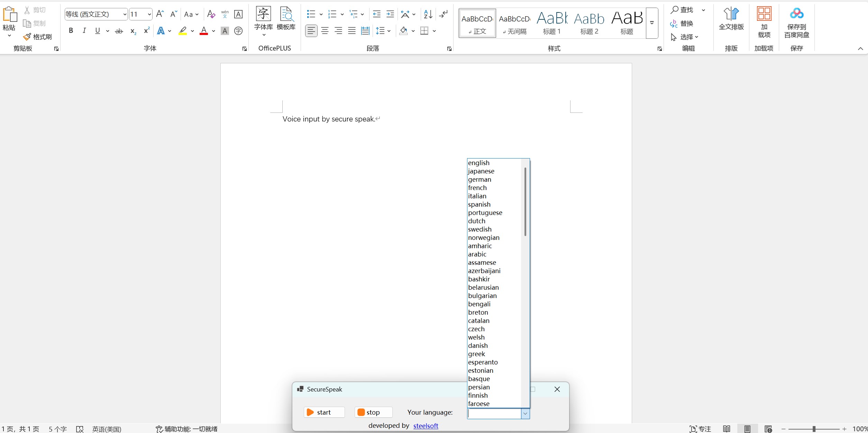Open the font size dropdown
Screen dimensions: 868x433
click(149, 14)
